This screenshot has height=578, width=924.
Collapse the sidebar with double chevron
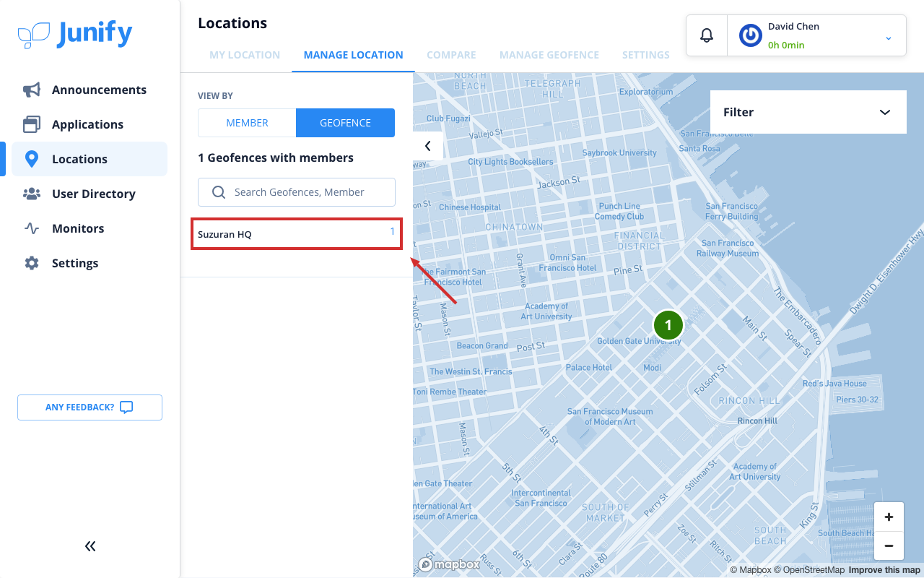90,546
